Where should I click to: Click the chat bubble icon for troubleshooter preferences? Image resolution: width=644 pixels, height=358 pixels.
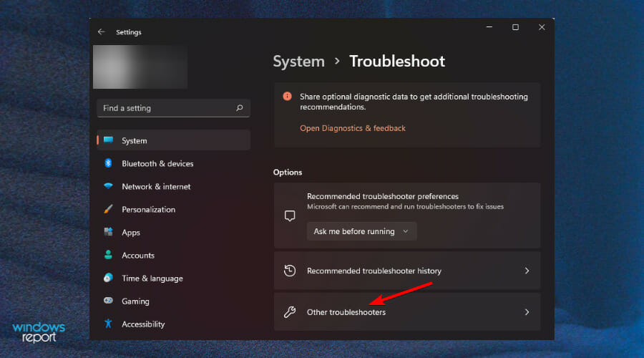click(290, 216)
